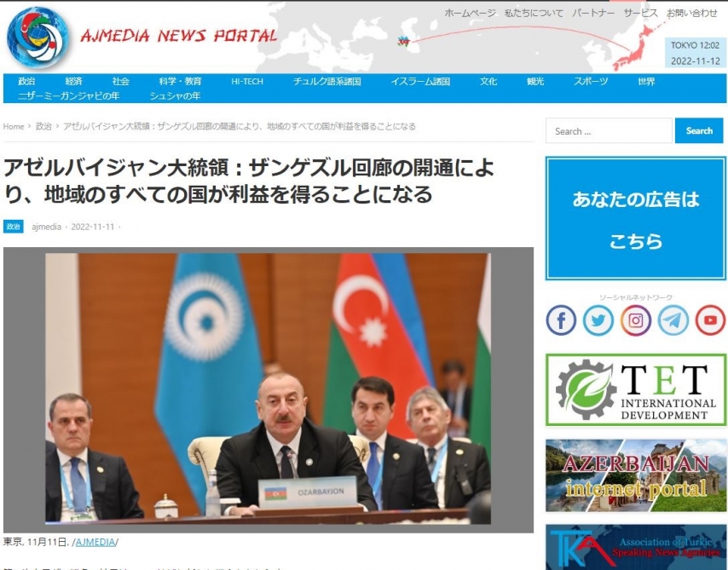The height and width of the screenshot is (570, 728).
Task: Click the AJMEDIA globe logo
Action: (x=38, y=37)
